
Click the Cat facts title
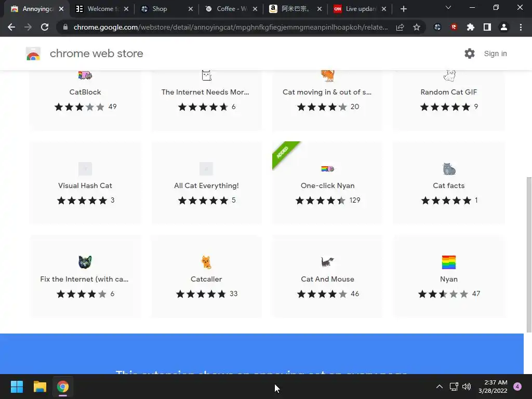coord(448,185)
